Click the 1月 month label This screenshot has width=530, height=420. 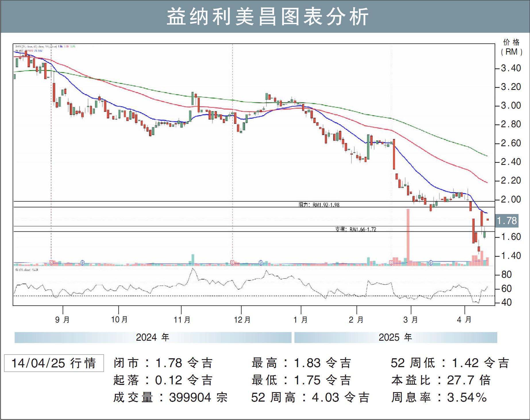tap(300, 319)
